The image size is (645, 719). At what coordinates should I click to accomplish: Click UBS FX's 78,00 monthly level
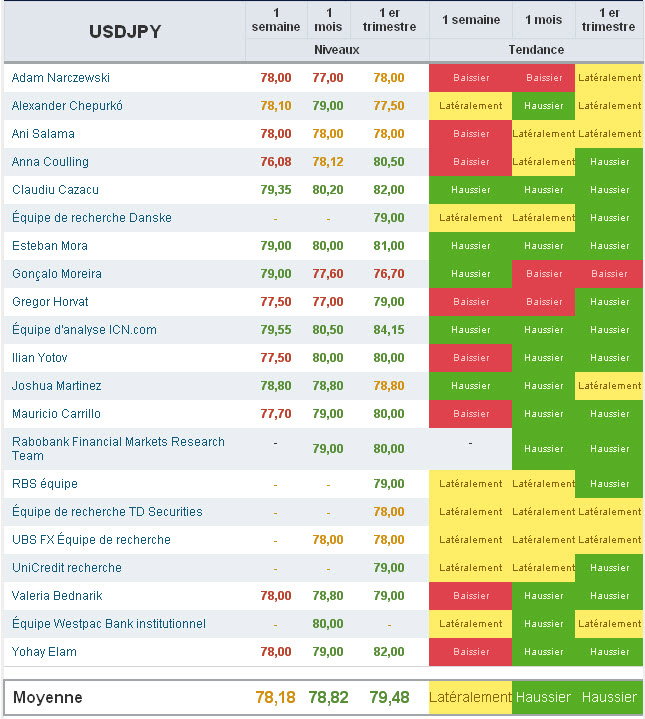(328, 539)
